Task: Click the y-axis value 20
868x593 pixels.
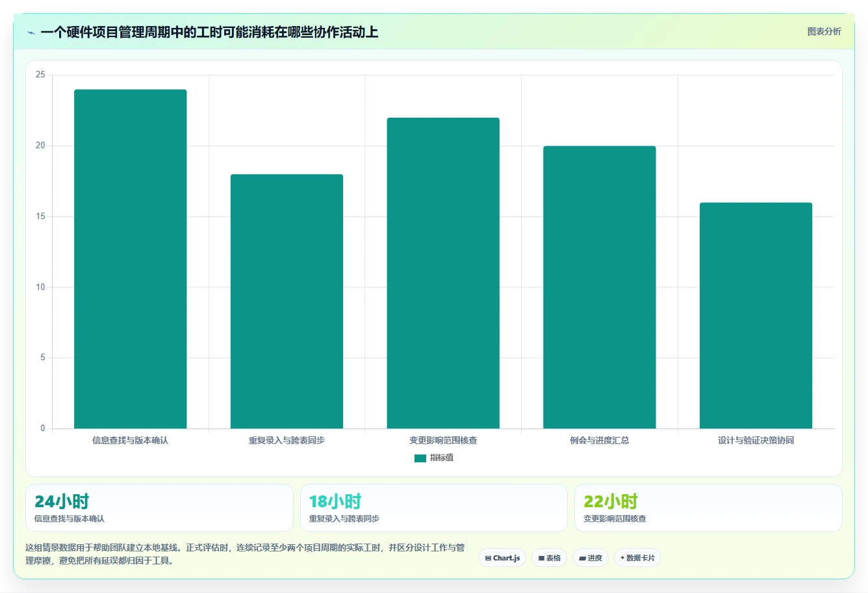Action: pyautogui.click(x=40, y=146)
